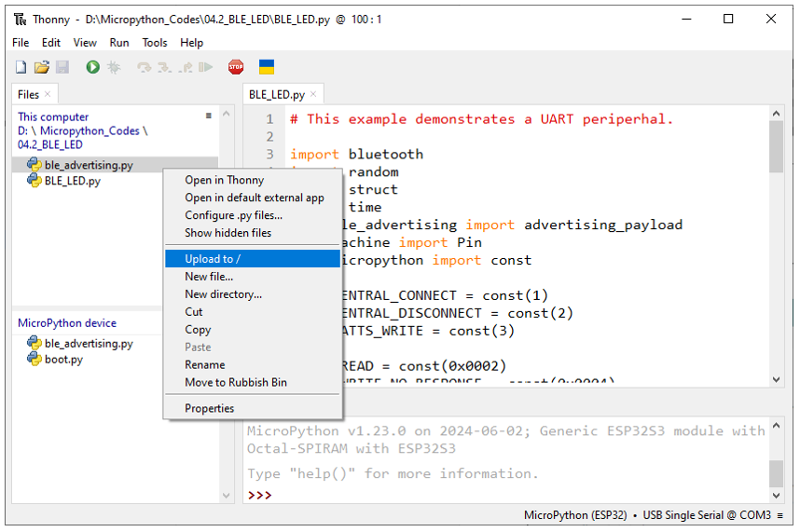
Task: Select ble_advertising.py under This computer
Action: pyautogui.click(x=89, y=165)
